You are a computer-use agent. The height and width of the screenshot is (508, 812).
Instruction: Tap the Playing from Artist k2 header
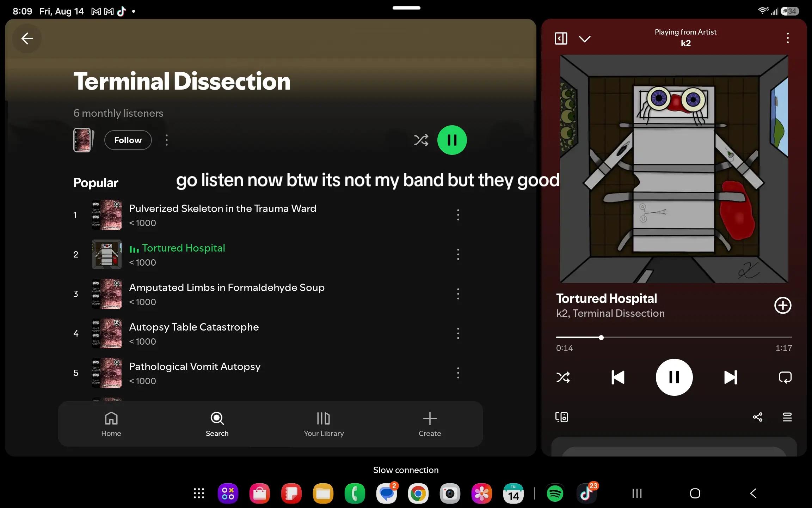[685, 38]
